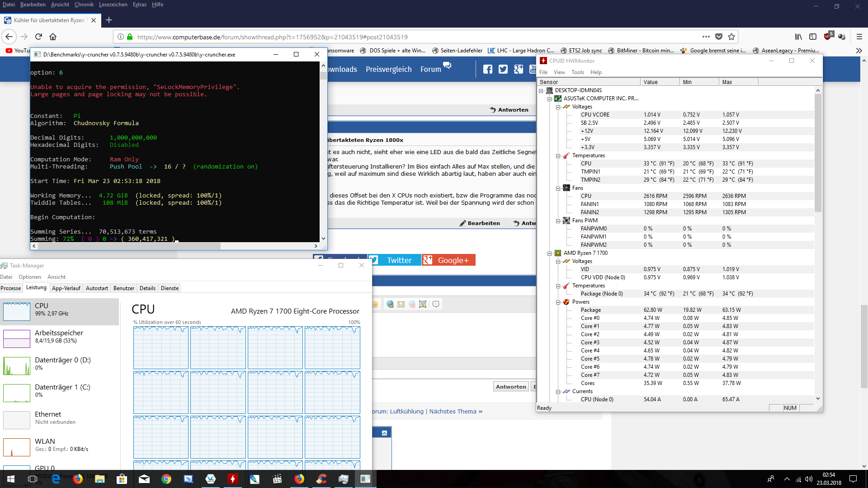868x488 pixels.
Task: Open Windows Start menu
Action: coord(11,479)
